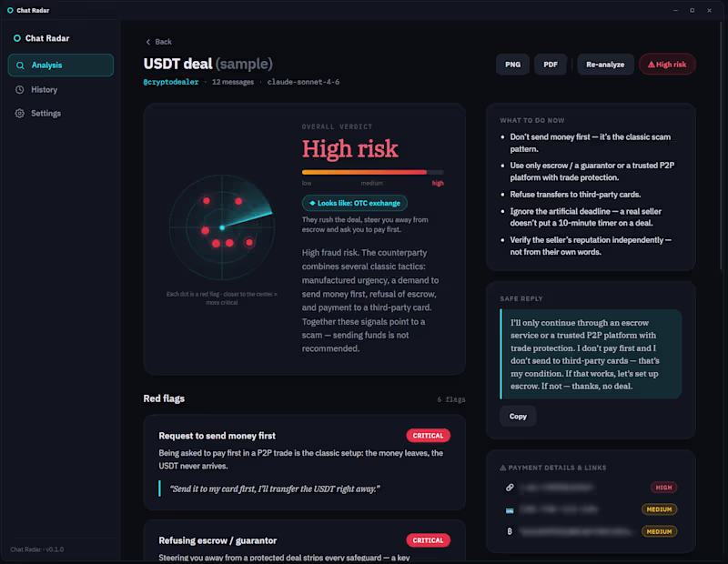The height and width of the screenshot is (564, 728).
Task: Click the 'USDT deal (sample)' title
Action: pos(208,64)
